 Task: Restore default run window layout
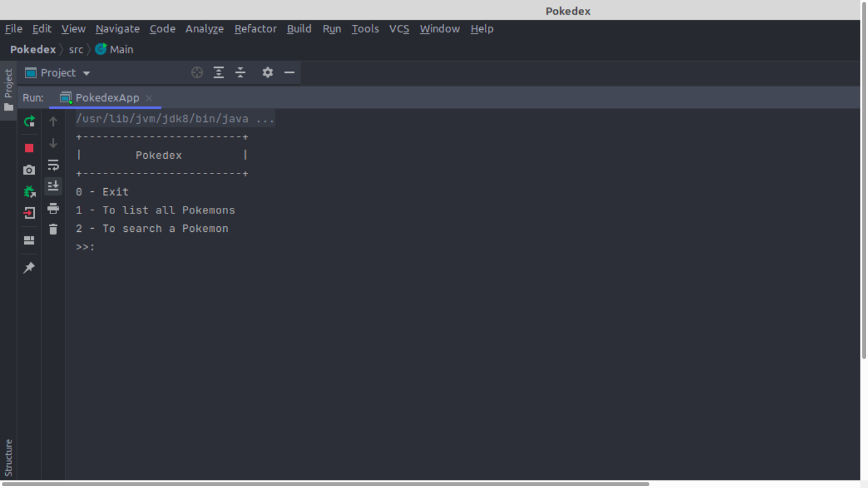coord(29,240)
